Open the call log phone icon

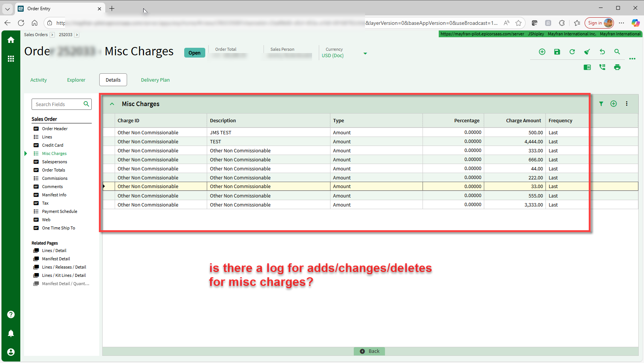coord(602,67)
